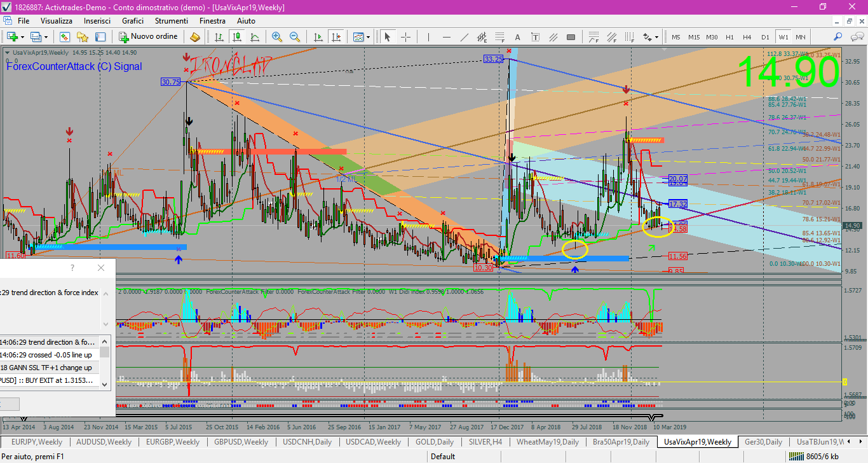Open the chat bubbles icon

coord(856,37)
